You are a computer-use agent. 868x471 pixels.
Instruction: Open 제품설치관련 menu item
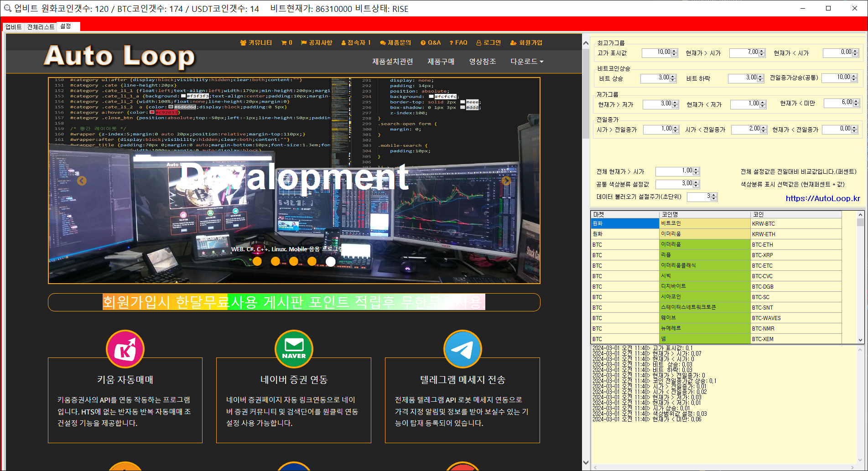pyautogui.click(x=393, y=62)
